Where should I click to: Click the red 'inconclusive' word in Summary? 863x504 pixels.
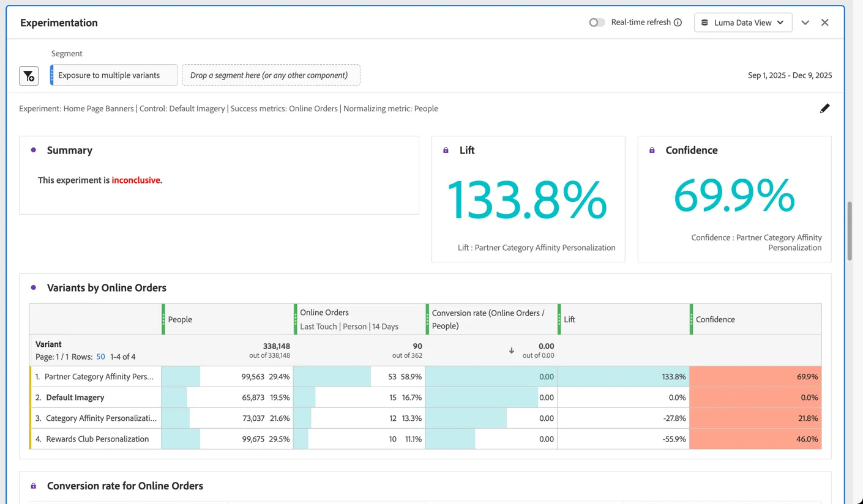[136, 180]
